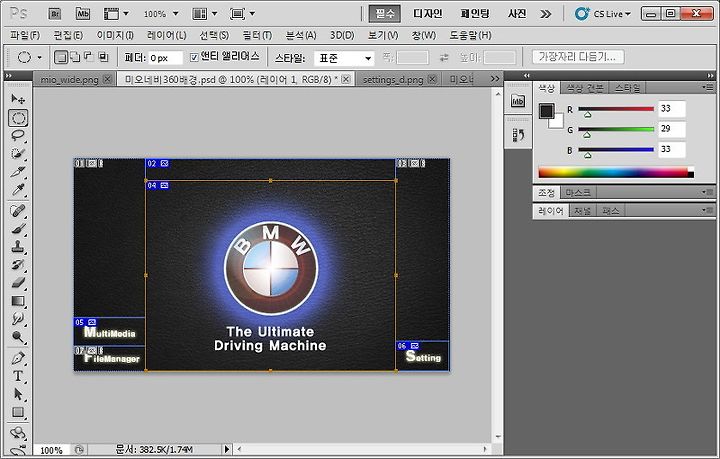Show hidden document tabs with double arrow
This screenshot has width=720, height=459.
point(495,79)
